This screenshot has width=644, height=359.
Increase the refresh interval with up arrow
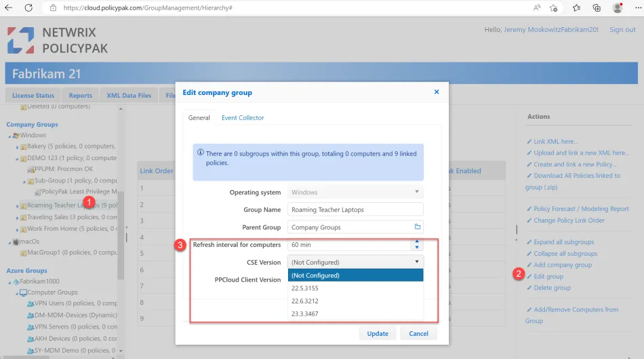(417, 241)
